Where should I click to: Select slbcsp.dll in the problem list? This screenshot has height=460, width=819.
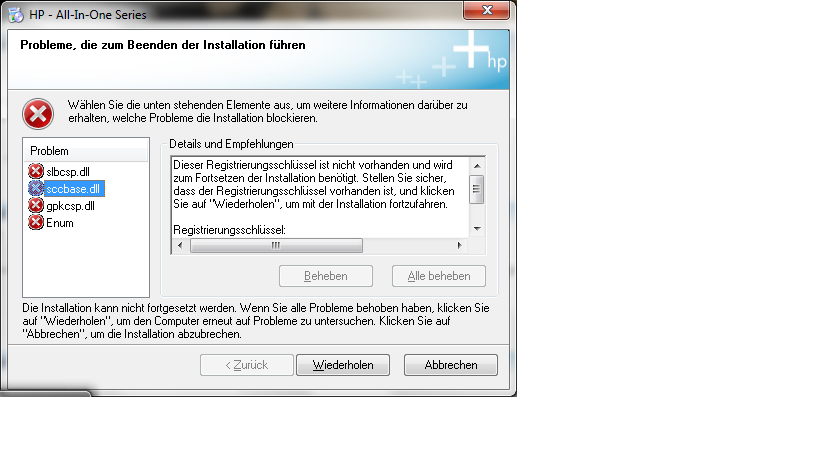[x=68, y=171]
